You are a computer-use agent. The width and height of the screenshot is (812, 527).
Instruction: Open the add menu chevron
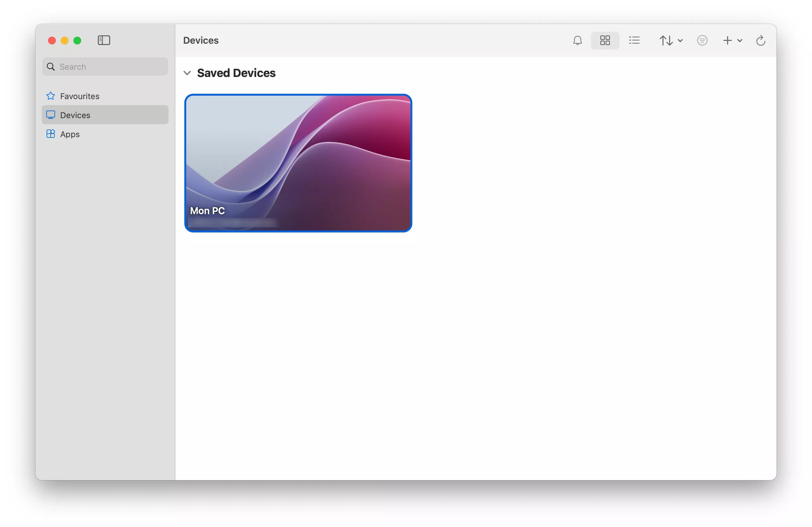pos(739,41)
